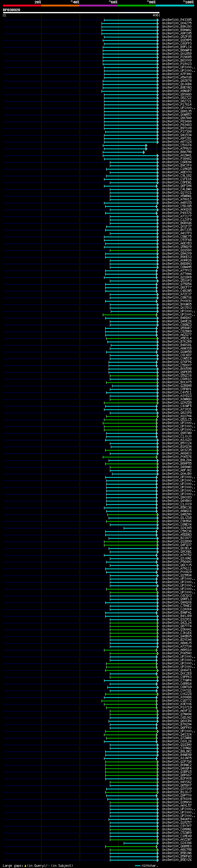Open hit UniRef100_O04275
The height and width of the screenshot is (868, 197).
(177, 23)
